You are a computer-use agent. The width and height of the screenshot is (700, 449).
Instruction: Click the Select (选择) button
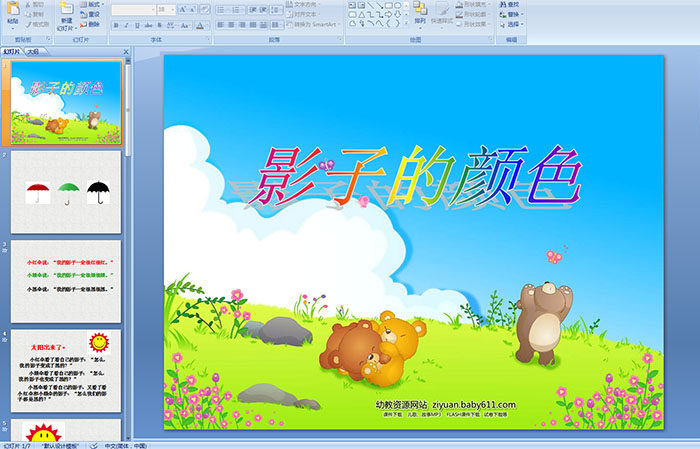coord(512,24)
